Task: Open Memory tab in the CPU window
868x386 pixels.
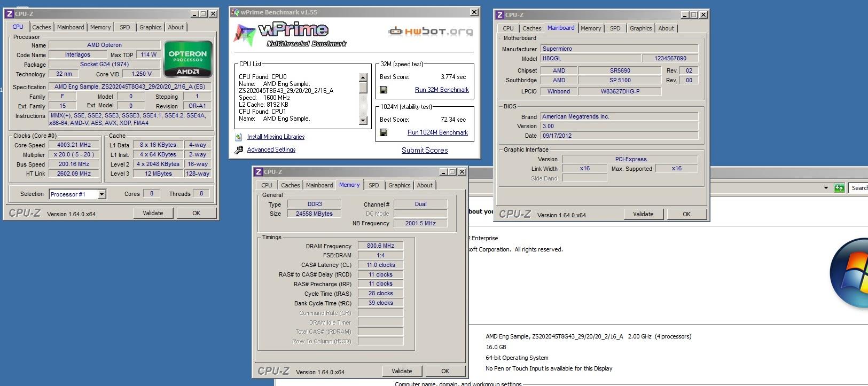Action: coord(100,27)
